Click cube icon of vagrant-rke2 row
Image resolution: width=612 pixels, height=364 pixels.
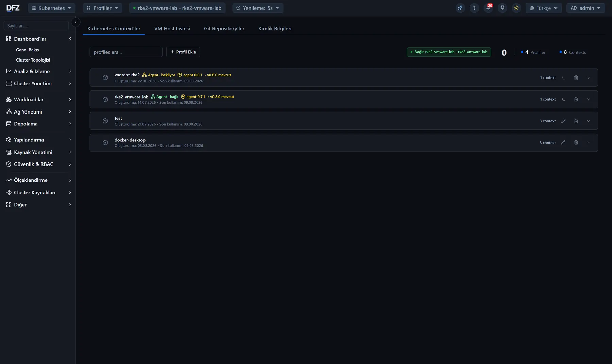(x=105, y=77)
